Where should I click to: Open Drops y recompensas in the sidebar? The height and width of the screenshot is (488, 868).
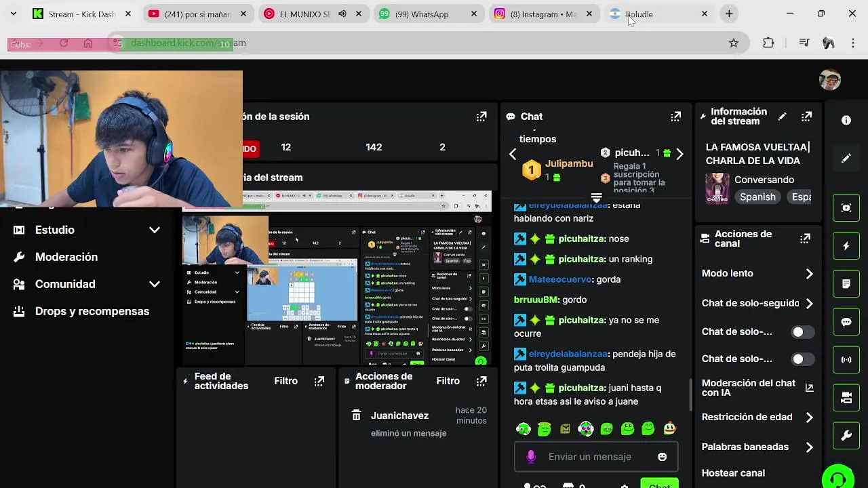(92, 311)
